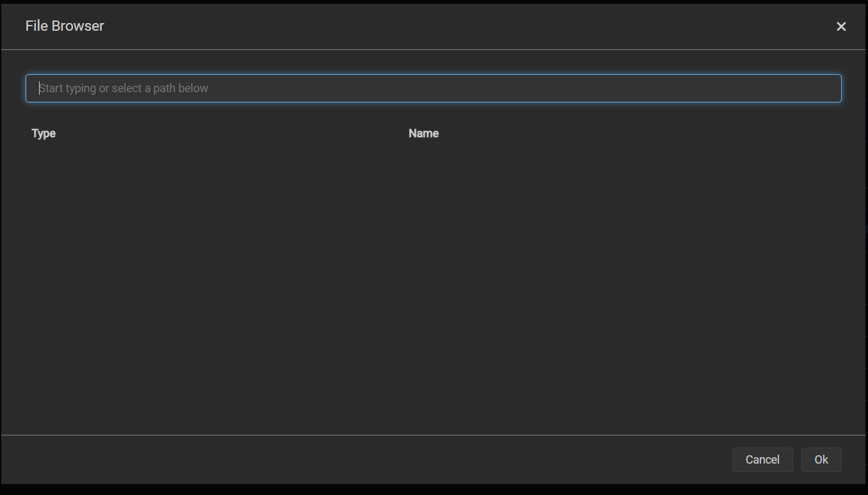Click Cancel to abort file browsing
Screen dimensions: 868x495
click(x=762, y=460)
